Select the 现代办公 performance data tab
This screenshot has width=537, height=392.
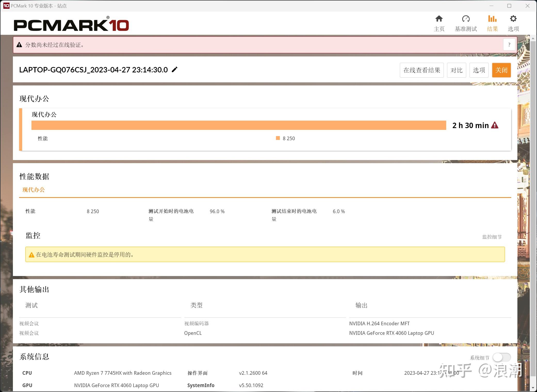click(34, 190)
